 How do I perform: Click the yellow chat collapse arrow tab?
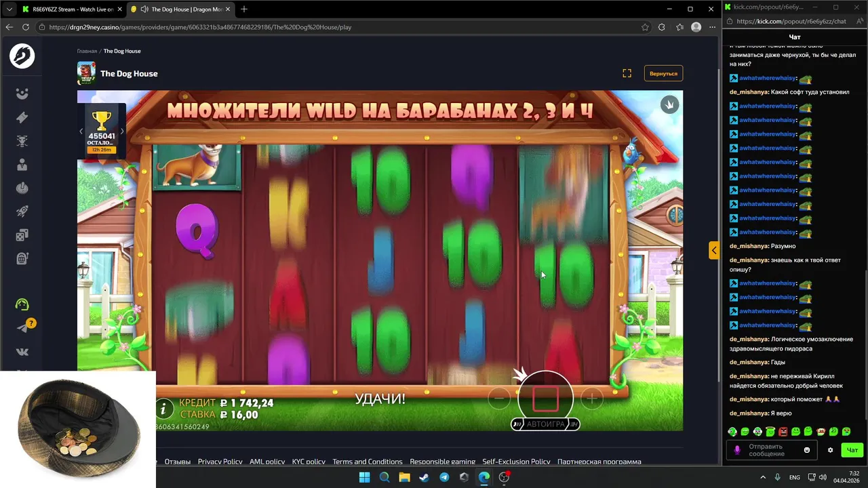[713, 250]
